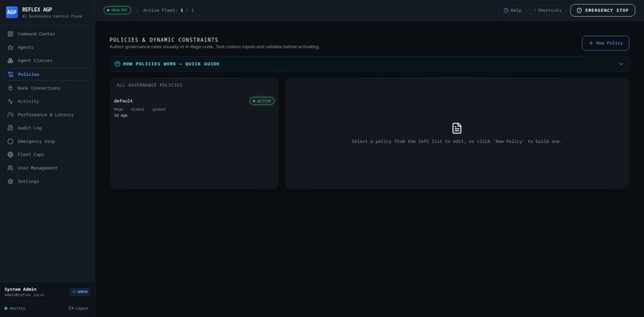Click the Logout arrow icon
The width and height of the screenshot is (644, 317).
71,308
